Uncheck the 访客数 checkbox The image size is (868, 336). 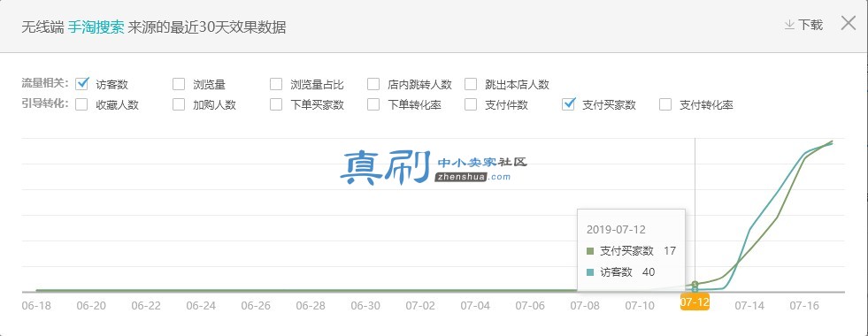tap(81, 84)
